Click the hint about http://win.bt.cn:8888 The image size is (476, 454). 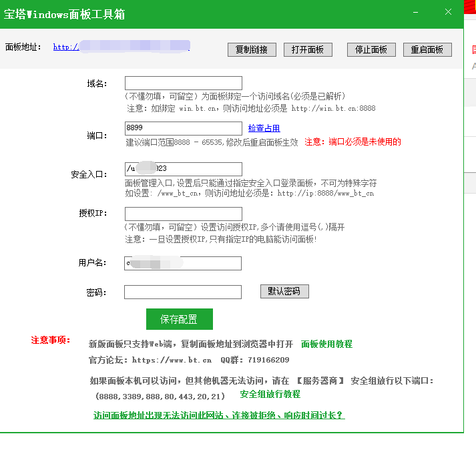(251, 108)
